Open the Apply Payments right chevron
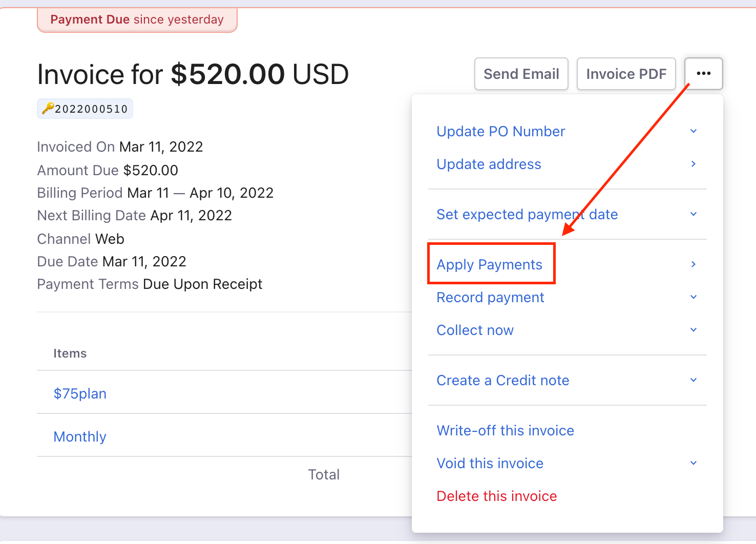This screenshot has height=544, width=756. (693, 264)
